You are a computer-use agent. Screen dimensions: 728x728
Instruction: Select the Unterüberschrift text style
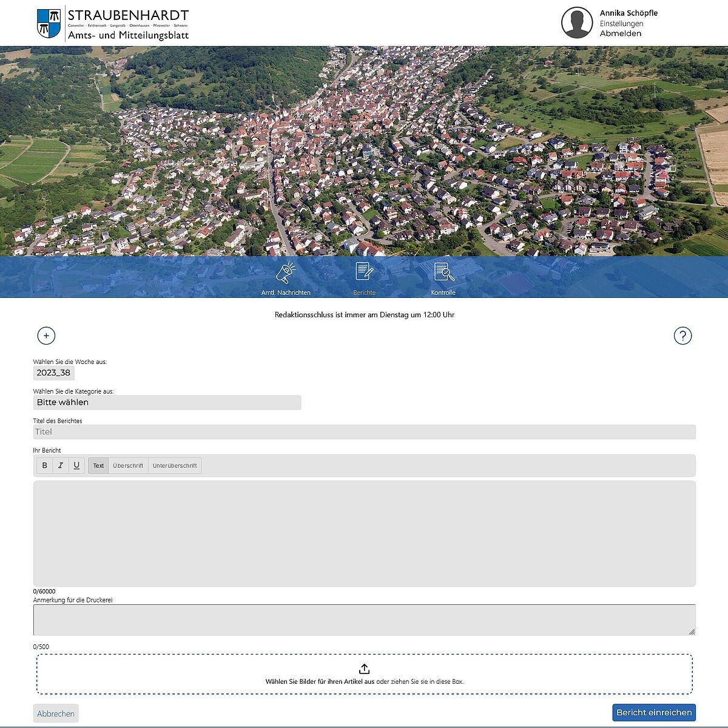point(175,465)
